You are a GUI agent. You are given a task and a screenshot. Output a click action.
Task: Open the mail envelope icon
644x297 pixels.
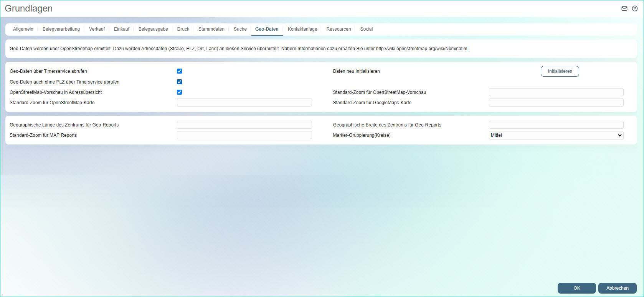(x=624, y=8)
